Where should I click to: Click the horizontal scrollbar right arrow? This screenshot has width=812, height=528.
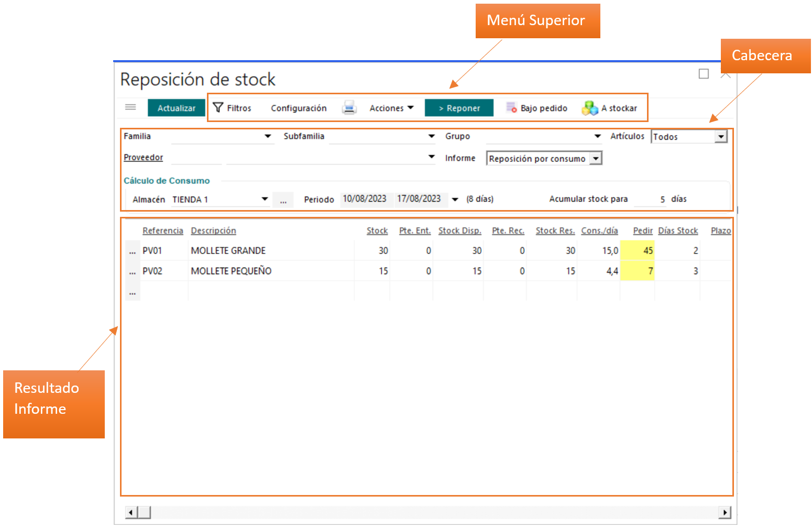click(x=725, y=512)
